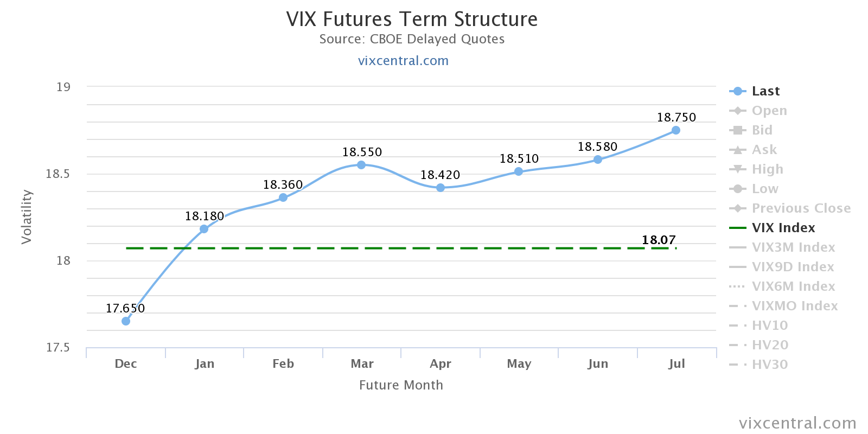868x434 pixels.
Task: Click the Bid legend square marker icon
Action: point(737,130)
